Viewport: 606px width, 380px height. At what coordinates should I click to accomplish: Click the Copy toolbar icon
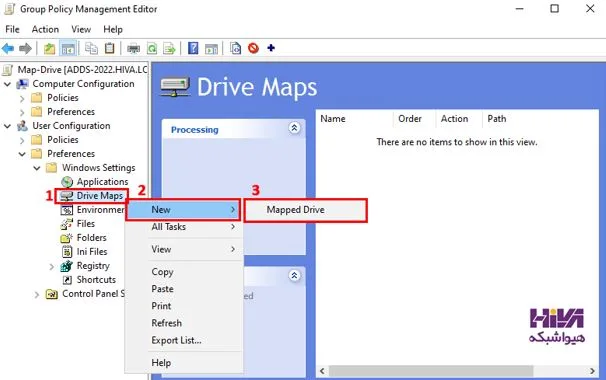pos(92,48)
